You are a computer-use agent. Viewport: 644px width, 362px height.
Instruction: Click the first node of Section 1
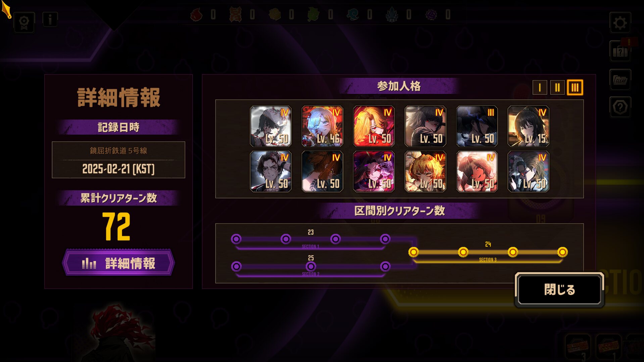pyautogui.click(x=236, y=239)
